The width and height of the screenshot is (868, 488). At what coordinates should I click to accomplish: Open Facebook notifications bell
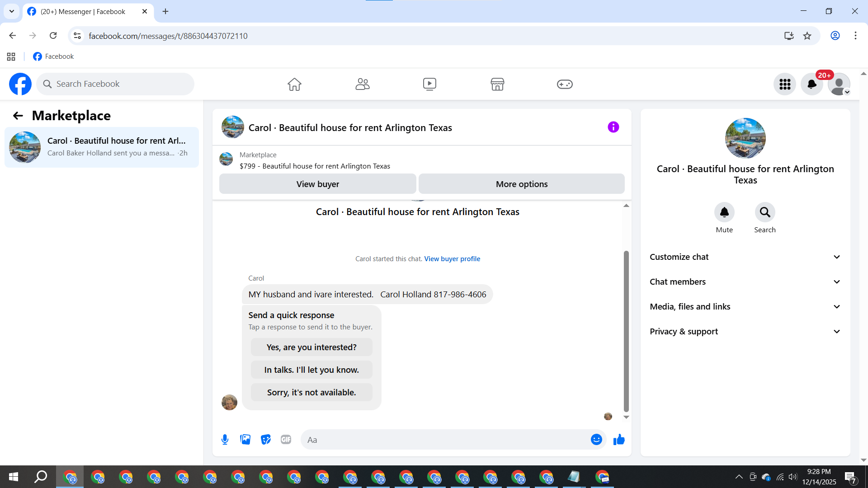811,84
